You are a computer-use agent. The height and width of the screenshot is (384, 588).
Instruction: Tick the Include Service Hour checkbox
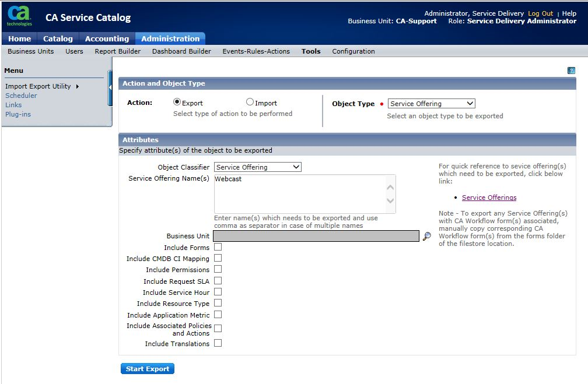(218, 292)
